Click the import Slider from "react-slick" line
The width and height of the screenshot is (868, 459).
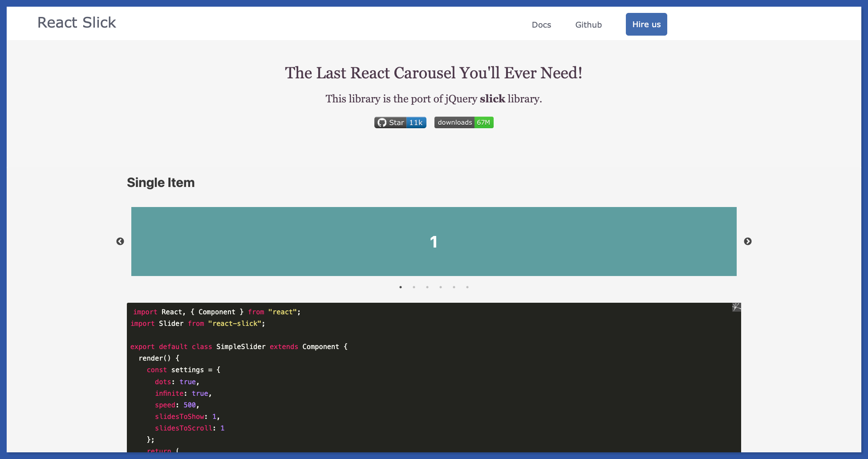point(198,324)
